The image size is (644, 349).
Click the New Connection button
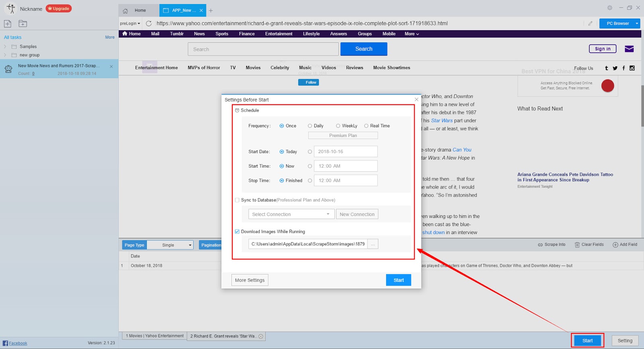click(357, 214)
